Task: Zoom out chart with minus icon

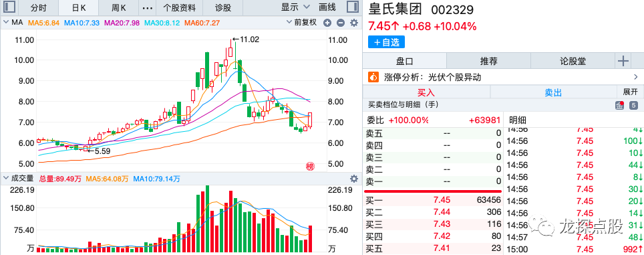Action: click(x=341, y=23)
